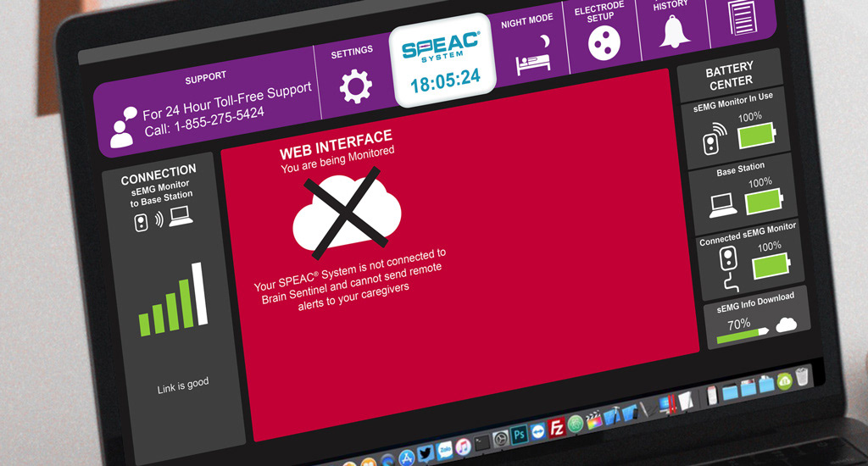Launch Photoshop from the dock

point(520,435)
